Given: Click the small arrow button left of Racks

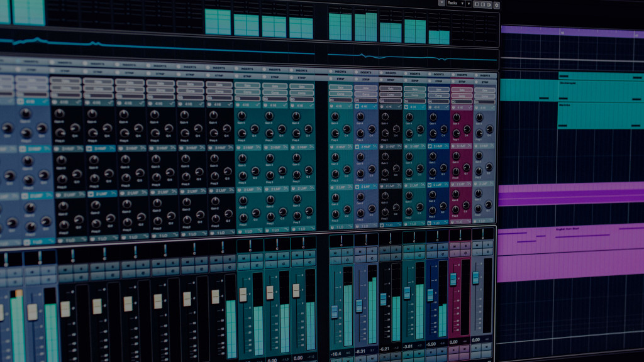Looking at the screenshot, I should point(442,4).
